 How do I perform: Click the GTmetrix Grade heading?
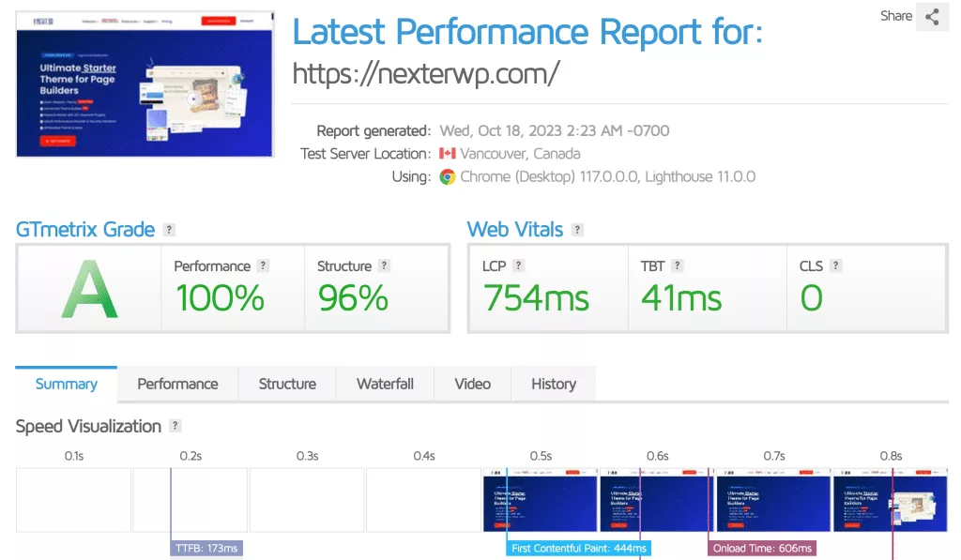coord(85,230)
